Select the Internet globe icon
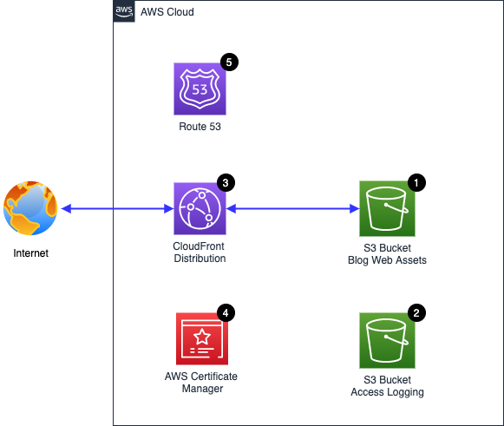This screenshot has height=426, width=504. [30, 208]
